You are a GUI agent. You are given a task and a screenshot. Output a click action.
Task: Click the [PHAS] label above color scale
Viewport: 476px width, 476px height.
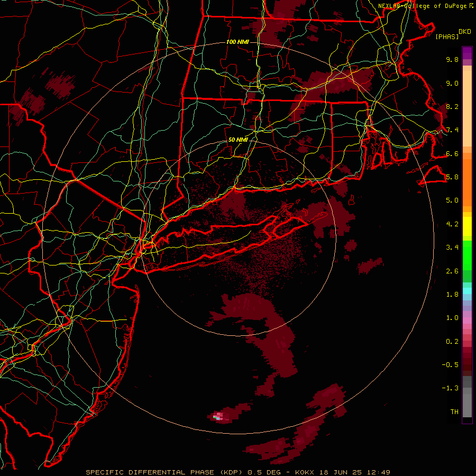(447, 37)
